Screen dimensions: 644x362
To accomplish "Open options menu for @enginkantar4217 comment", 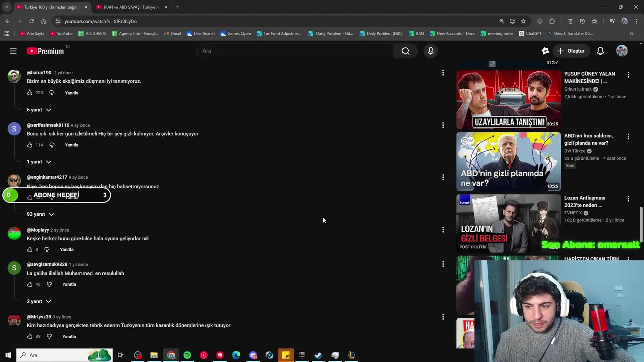I will 443,177.
